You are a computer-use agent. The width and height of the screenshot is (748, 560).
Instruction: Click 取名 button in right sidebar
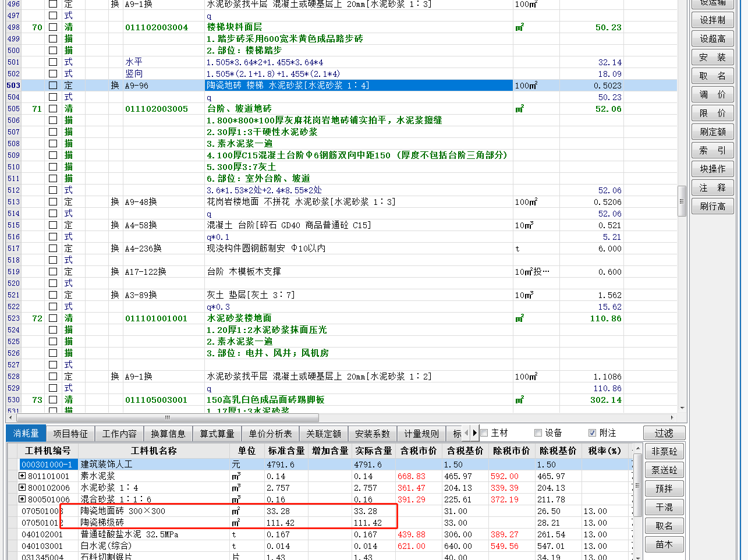click(712, 76)
